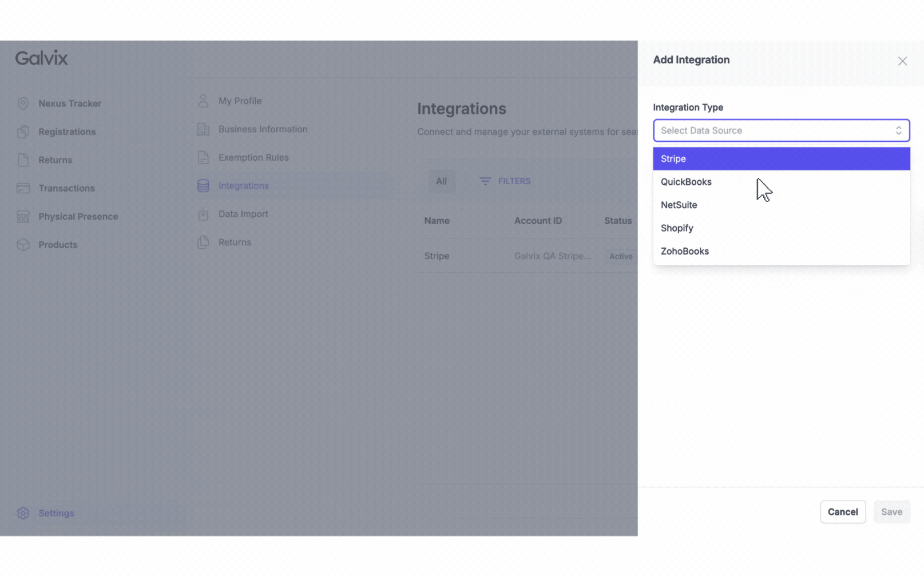
Task: Click the Registrations sidebar icon
Action: [x=23, y=132]
